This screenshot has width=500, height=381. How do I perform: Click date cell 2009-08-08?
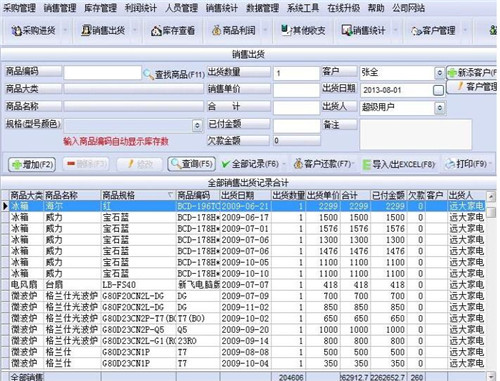point(245,352)
